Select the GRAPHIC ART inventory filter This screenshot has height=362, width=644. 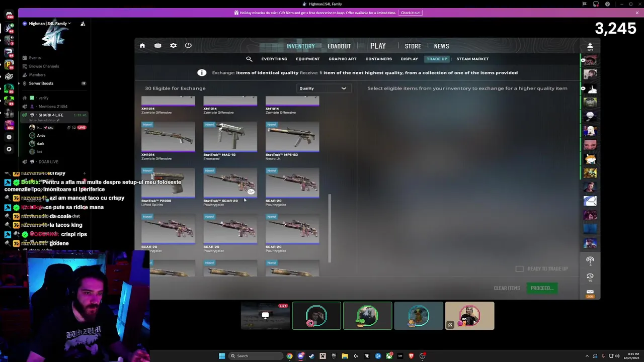pos(343,59)
